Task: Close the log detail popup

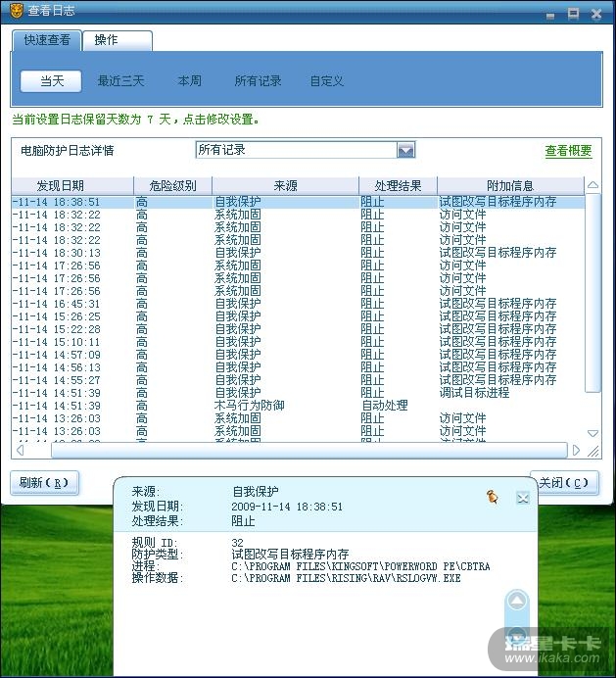Action: 523,498
